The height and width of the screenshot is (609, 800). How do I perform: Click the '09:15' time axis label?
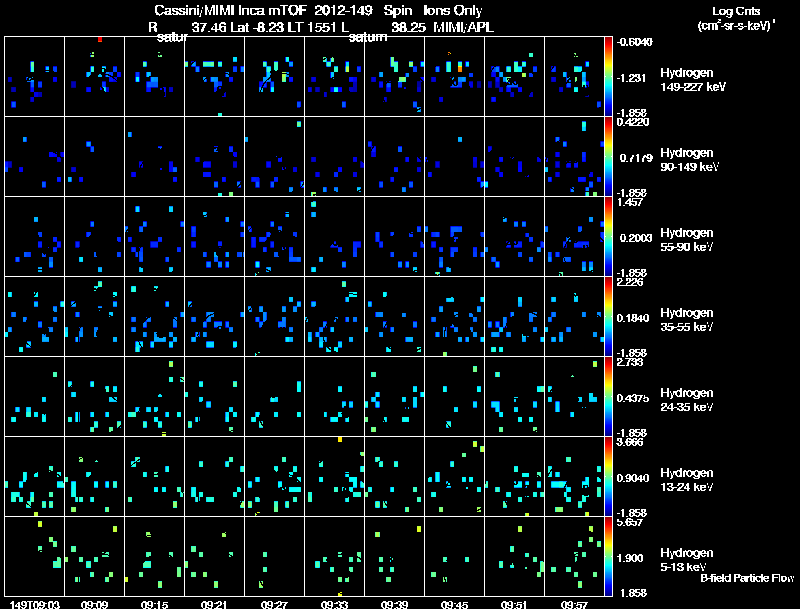[155, 604]
